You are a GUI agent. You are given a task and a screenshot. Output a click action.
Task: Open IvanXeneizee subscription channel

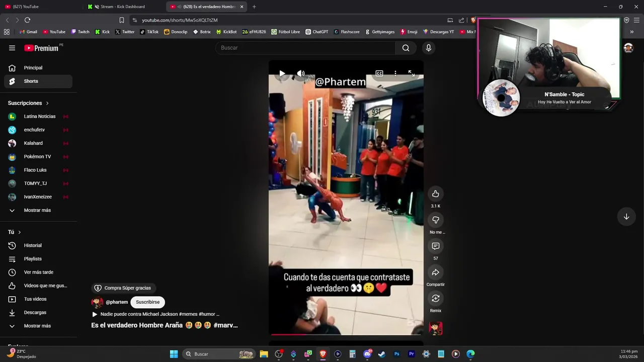tap(38, 197)
